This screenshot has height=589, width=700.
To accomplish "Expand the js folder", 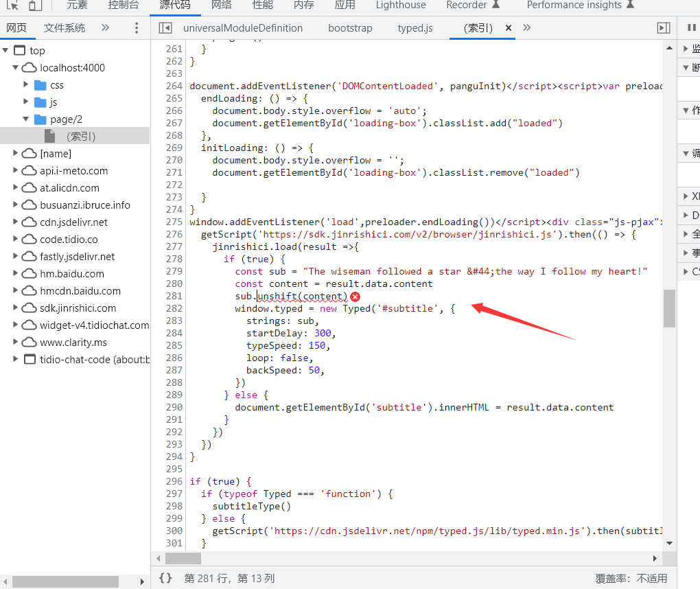I will click(26, 102).
